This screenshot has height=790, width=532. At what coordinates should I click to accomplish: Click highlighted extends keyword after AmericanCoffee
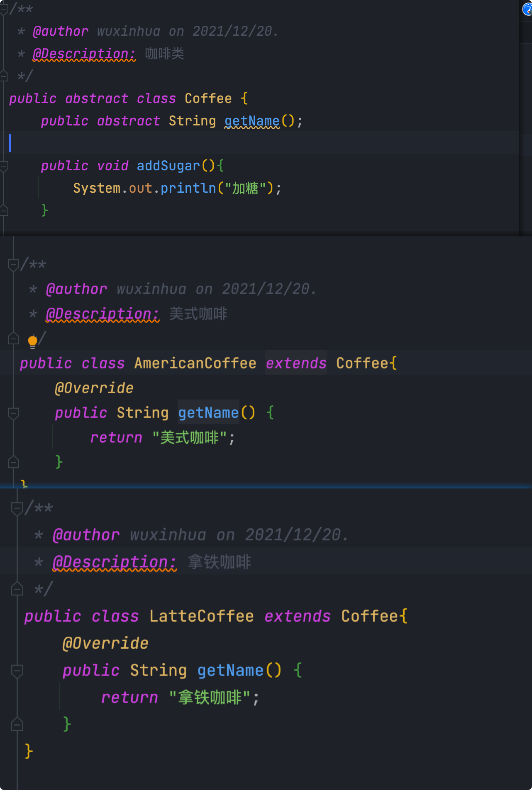296,363
